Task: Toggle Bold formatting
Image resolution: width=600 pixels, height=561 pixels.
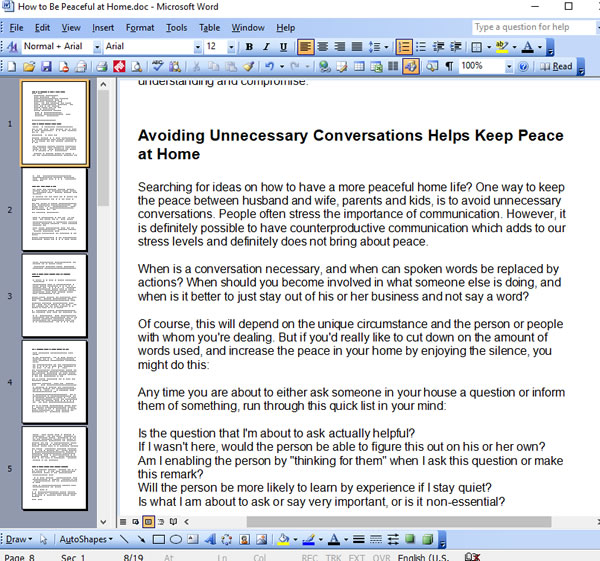Action: 249,47
